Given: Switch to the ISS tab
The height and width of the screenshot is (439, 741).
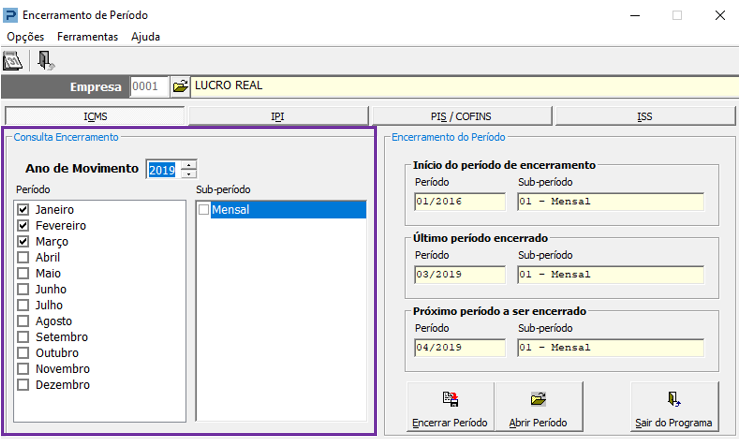Looking at the screenshot, I should [645, 116].
